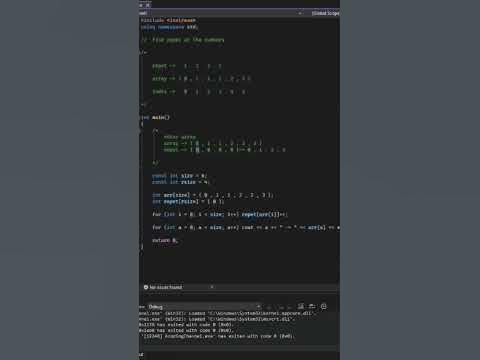Click the int arr[size] initialization line
480x360 pixels.
tap(213, 195)
